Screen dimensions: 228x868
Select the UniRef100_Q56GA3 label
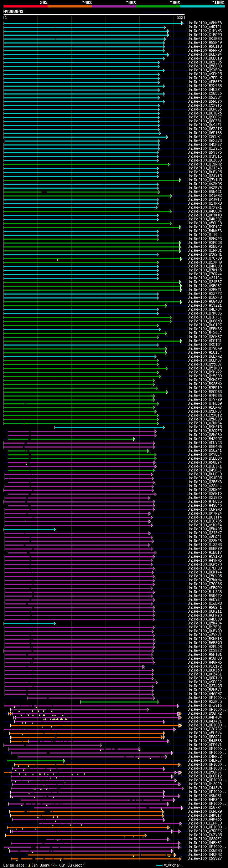(204, 66)
